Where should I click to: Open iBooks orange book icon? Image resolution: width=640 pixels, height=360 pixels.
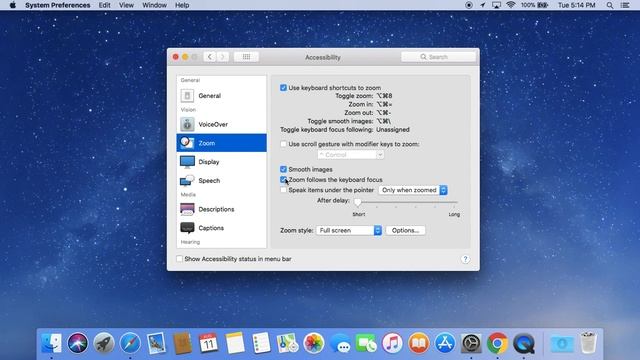coord(418,343)
